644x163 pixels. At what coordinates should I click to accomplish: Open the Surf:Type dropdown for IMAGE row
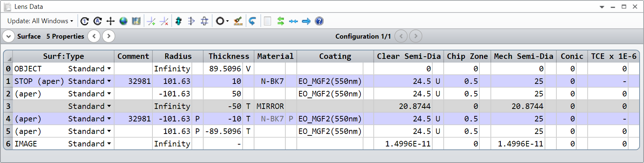tap(109, 144)
